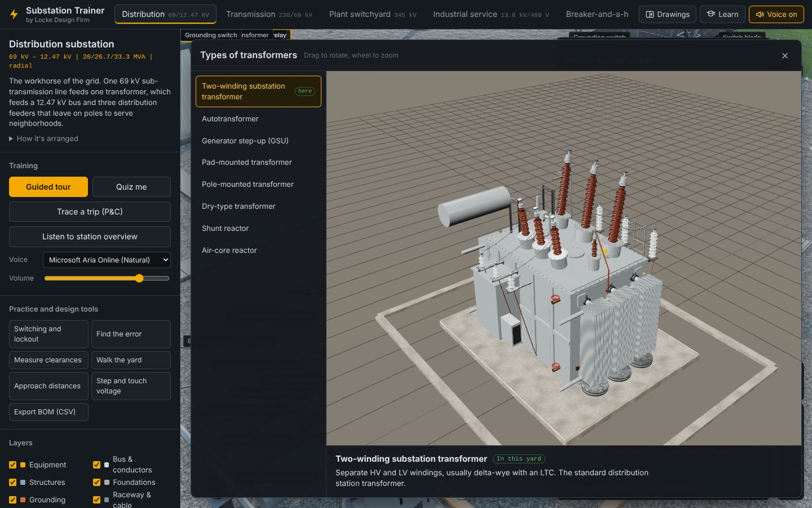Open the Switching and lockout tool
Screen dimensions: 812x508
pyautogui.click(x=48, y=334)
